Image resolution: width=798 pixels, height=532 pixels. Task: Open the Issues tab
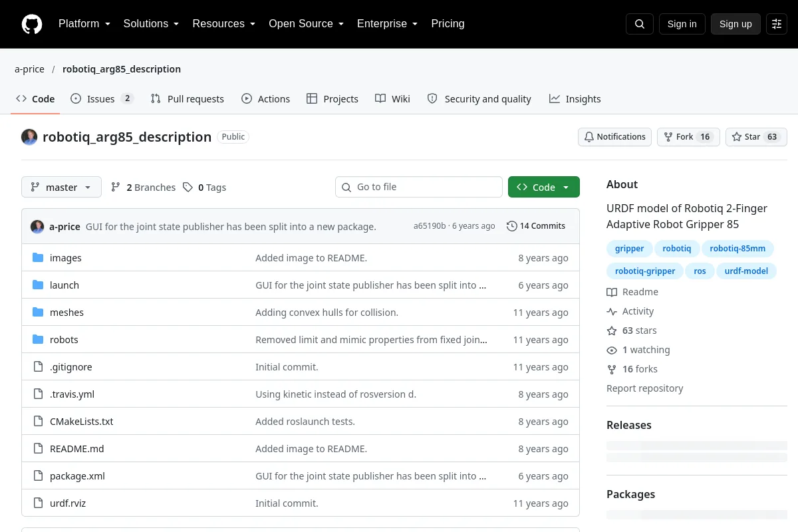click(x=102, y=99)
